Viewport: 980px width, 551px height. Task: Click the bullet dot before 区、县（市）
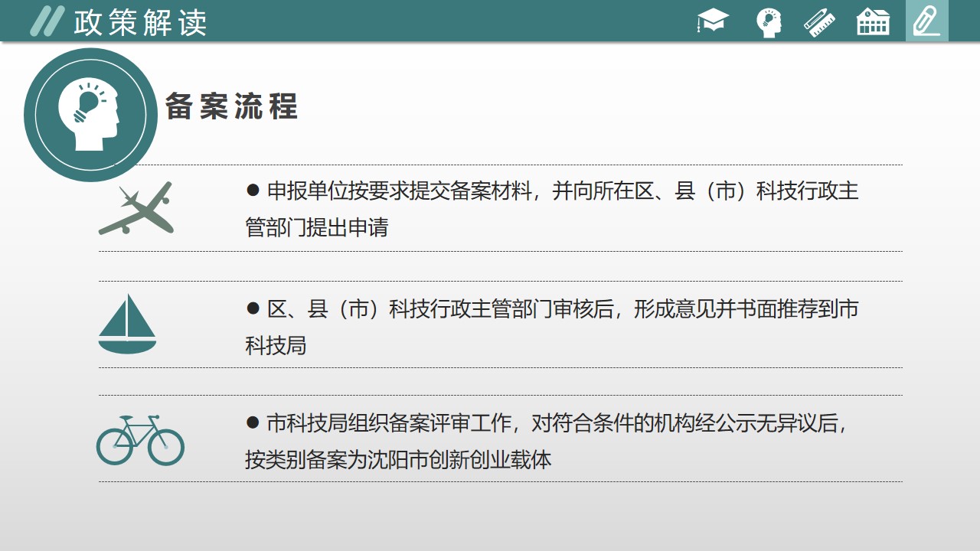tap(253, 308)
